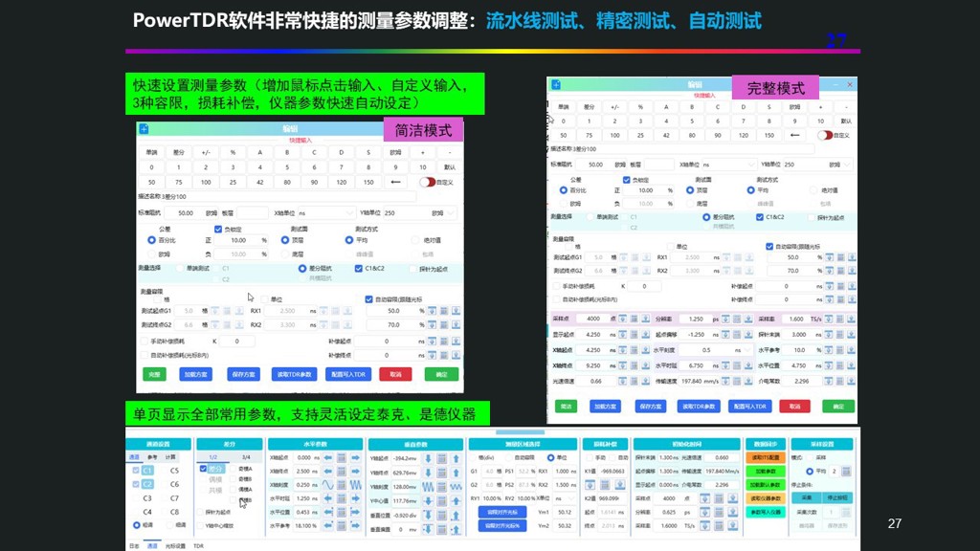
Task: Open Y轴单位 dropdown in 简洁模式 window
Action: (x=419, y=213)
